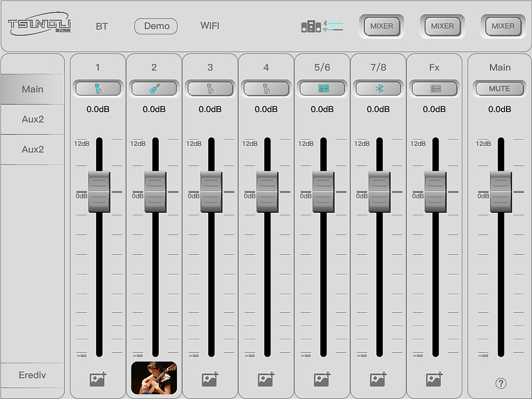The height and width of the screenshot is (399, 532).
Task: Click channel 5/6 rack device icon button
Action: [322, 89]
